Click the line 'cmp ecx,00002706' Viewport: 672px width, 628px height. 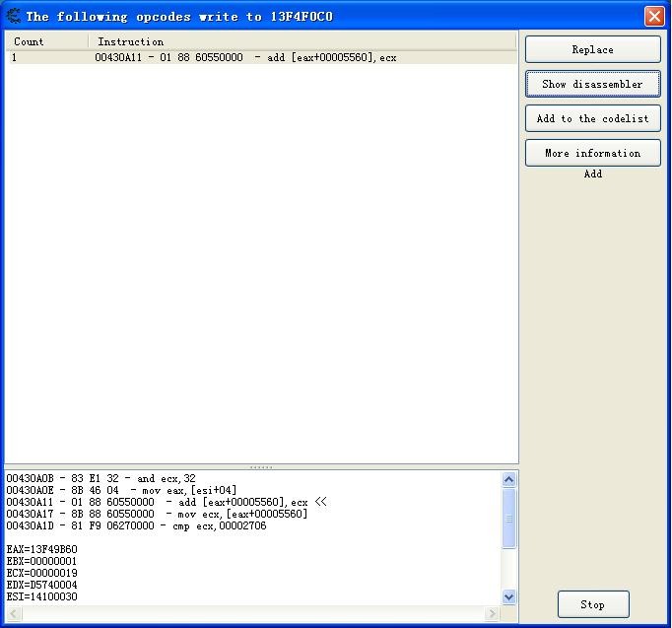136,525
